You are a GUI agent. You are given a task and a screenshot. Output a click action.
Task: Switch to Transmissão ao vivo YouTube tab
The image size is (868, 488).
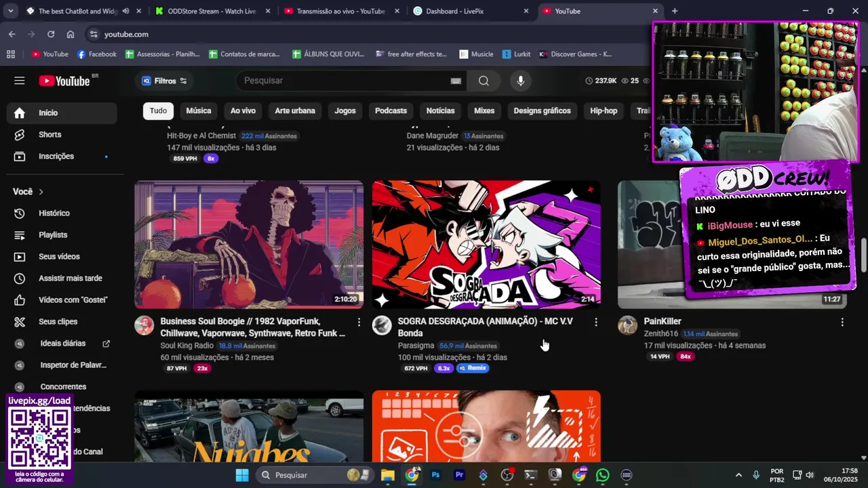(x=341, y=11)
